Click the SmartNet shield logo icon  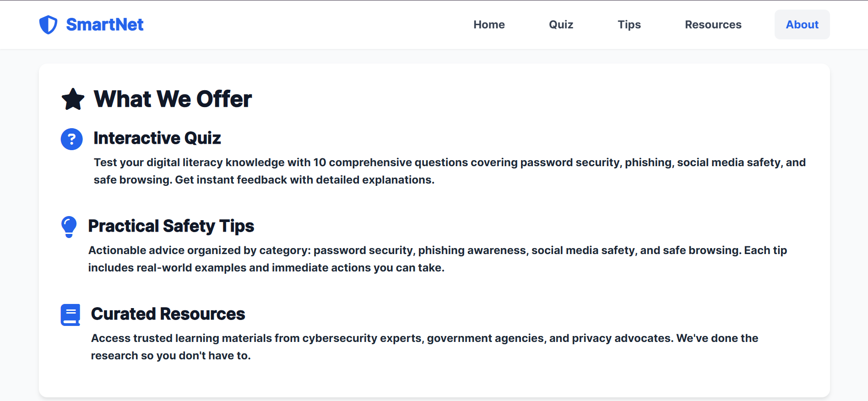48,25
